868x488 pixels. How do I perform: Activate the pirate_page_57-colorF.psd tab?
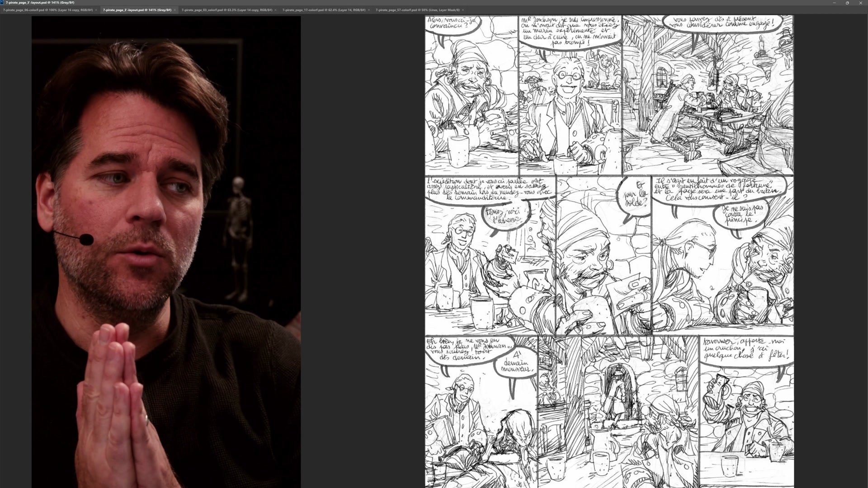click(x=417, y=10)
